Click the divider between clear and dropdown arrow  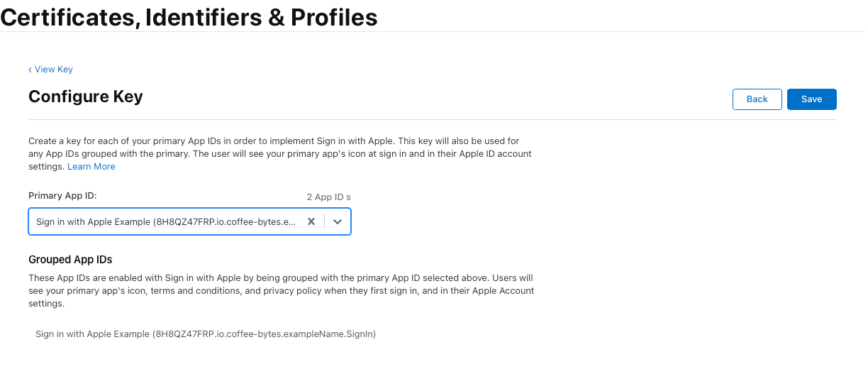click(x=324, y=221)
